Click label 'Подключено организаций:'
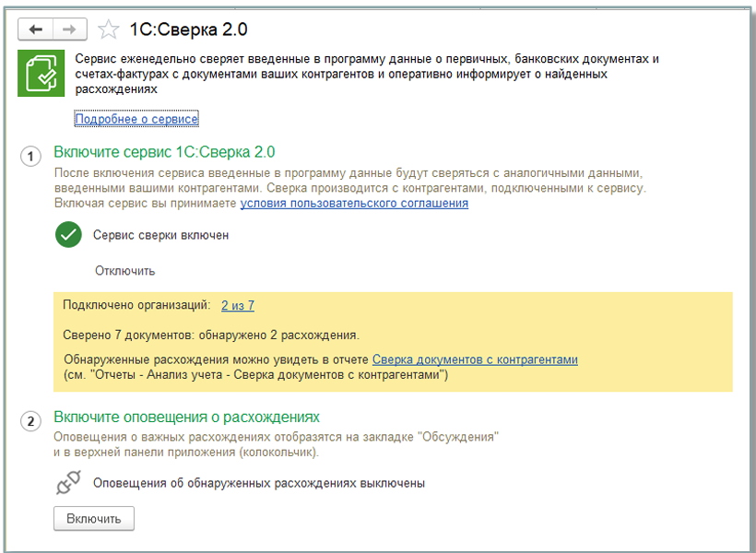The image size is (756, 553). tap(137, 305)
